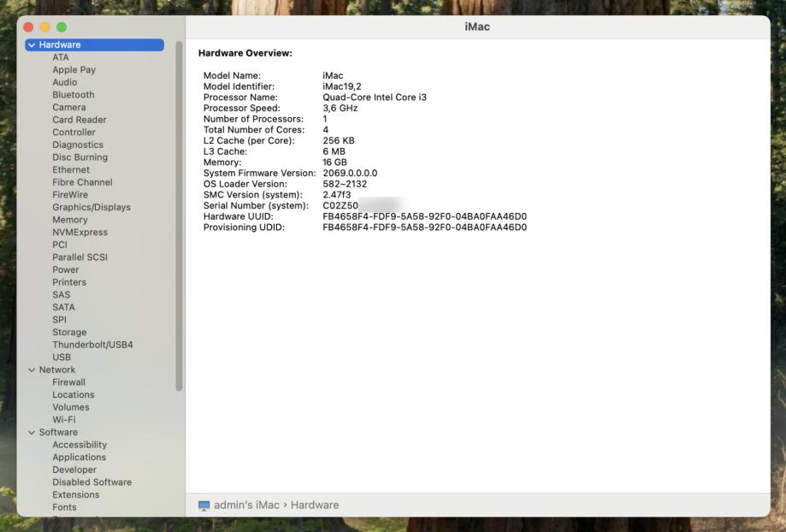Image resolution: width=786 pixels, height=532 pixels.
Task: Minimize window with the yellow button
Action: coord(45,27)
